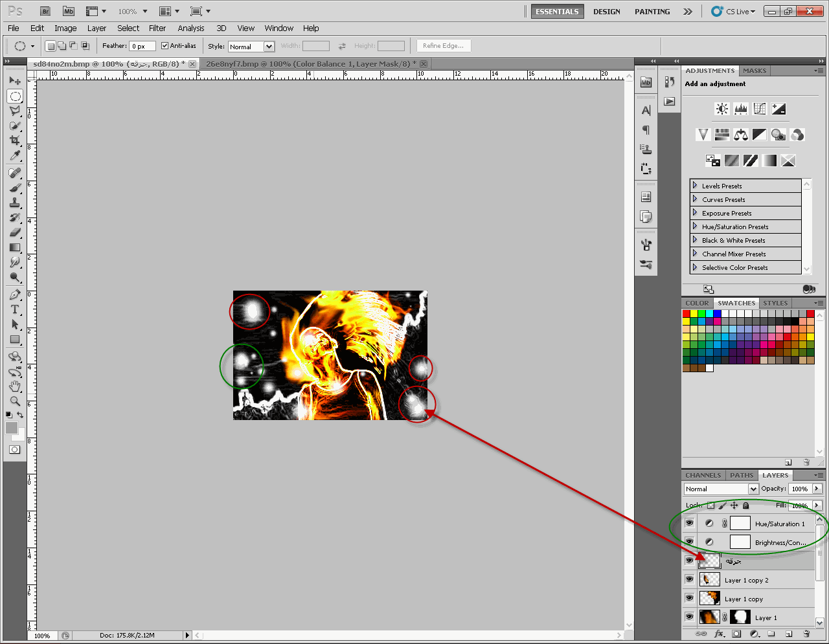Expand Curves Presets

695,199
